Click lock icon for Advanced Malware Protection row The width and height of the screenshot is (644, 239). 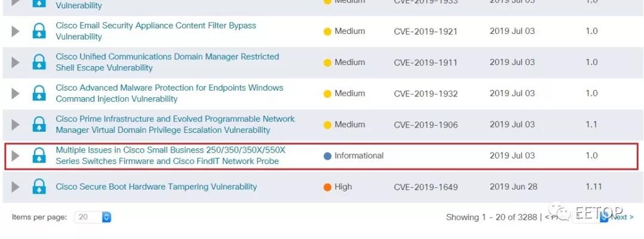click(x=39, y=94)
